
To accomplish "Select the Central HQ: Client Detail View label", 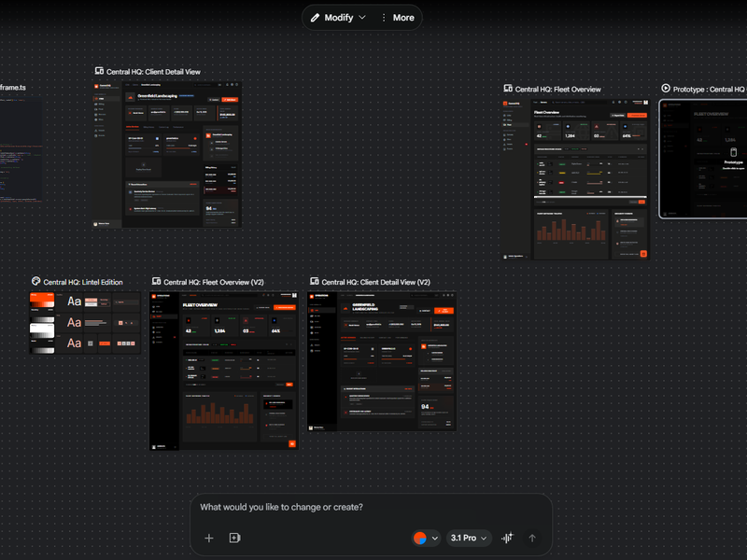I will click(153, 72).
